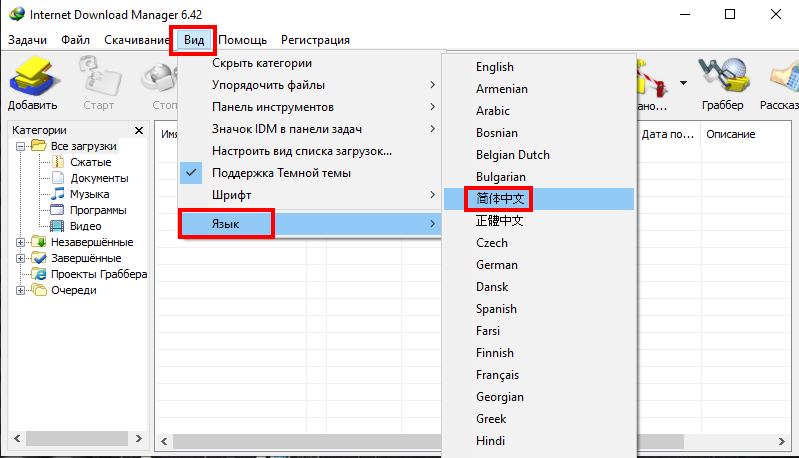This screenshot has width=799, height=458.
Task: Click the Описание column header
Action: 730,134
